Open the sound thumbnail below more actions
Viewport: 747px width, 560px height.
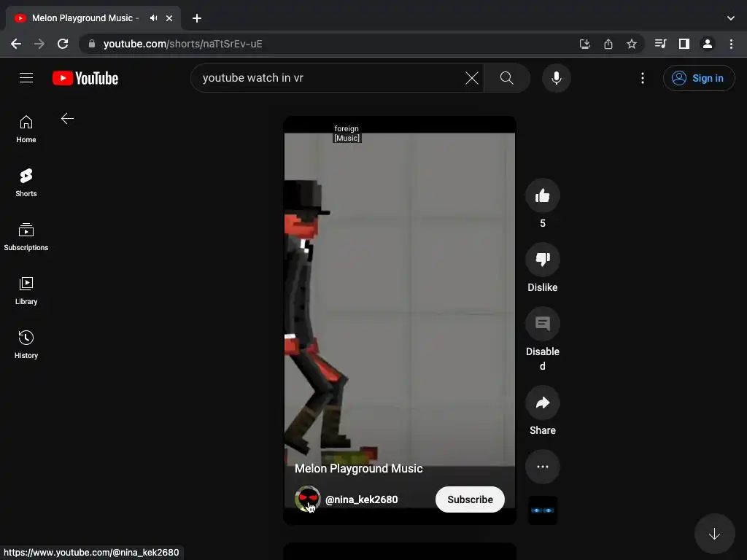click(543, 510)
